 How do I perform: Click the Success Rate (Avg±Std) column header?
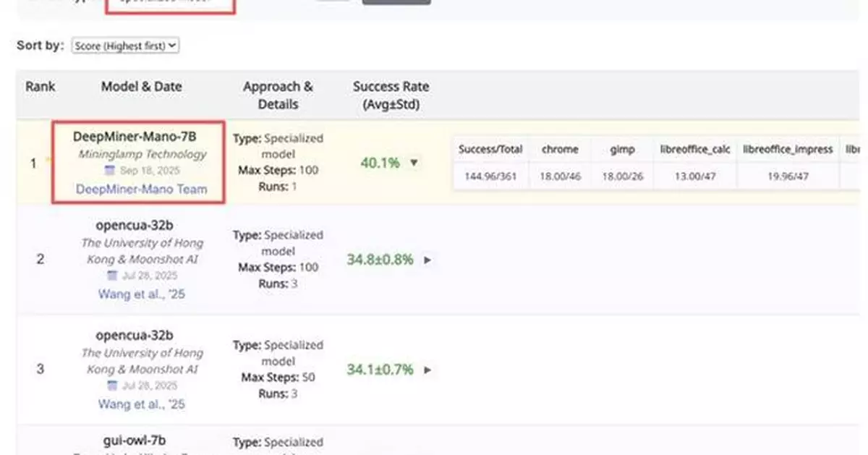point(391,93)
